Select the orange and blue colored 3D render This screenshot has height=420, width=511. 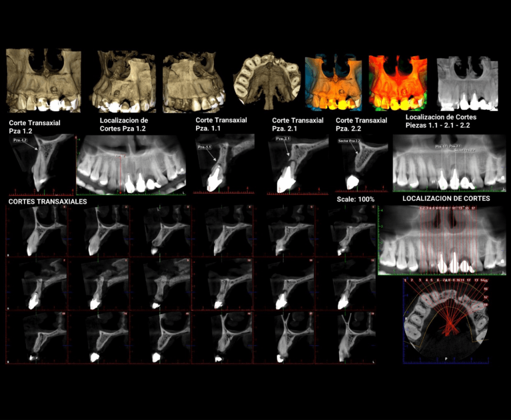(333, 83)
